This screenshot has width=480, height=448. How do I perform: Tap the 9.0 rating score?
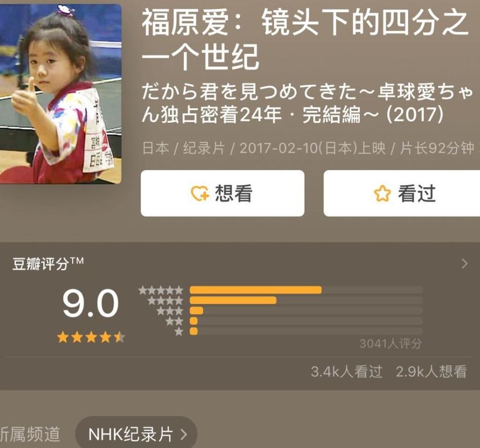click(90, 303)
